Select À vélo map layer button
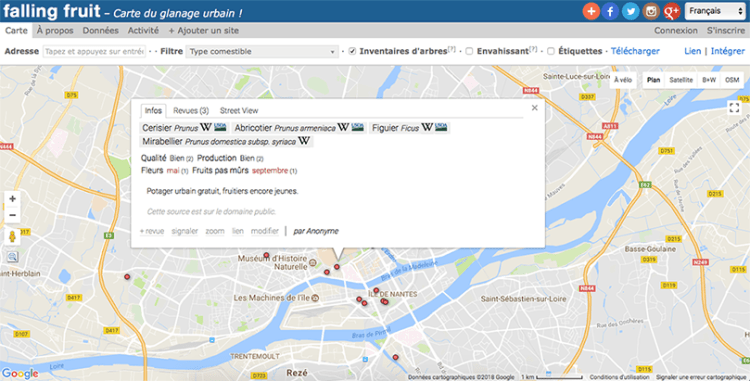750x381 pixels. tap(623, 80)
